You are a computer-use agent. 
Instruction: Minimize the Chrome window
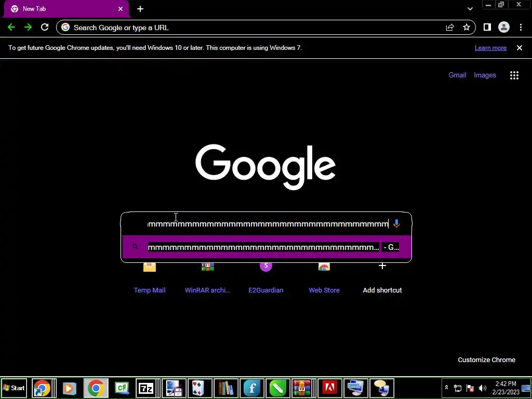(488, 5)
